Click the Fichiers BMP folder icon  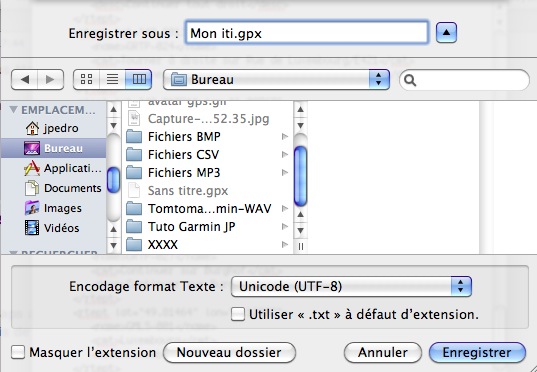coord(134,137)
